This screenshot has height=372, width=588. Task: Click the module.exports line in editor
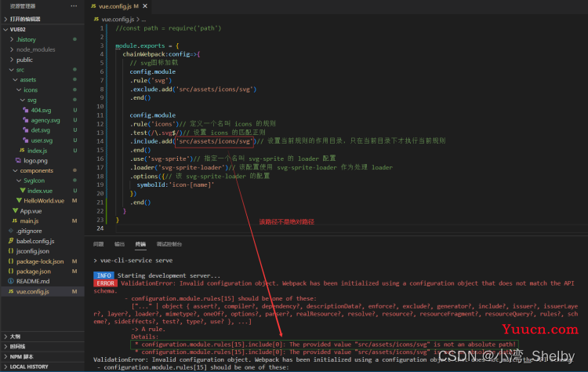(x=147, y=46)
